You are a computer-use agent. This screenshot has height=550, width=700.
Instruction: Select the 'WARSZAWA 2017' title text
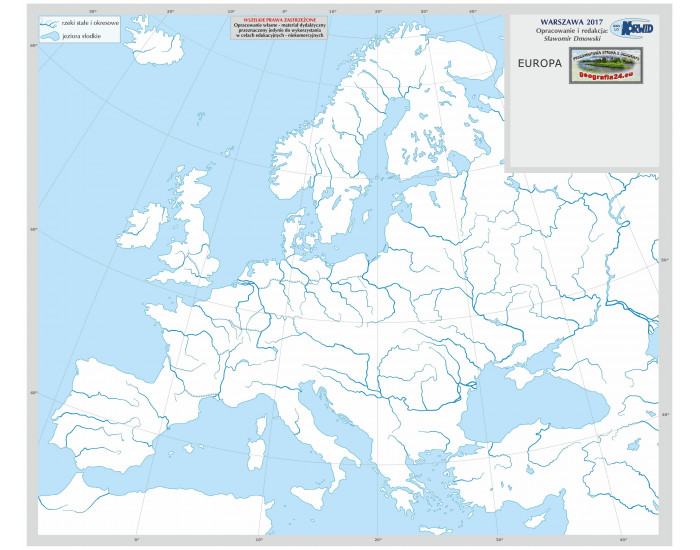[571, 22]
